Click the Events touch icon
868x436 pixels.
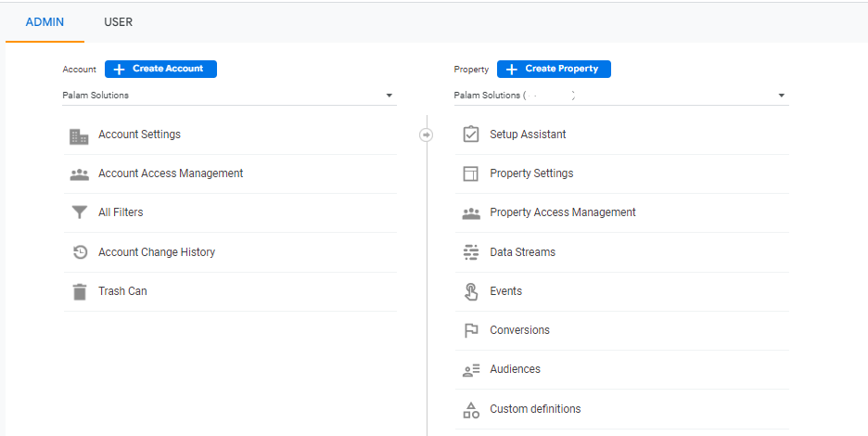471,291
